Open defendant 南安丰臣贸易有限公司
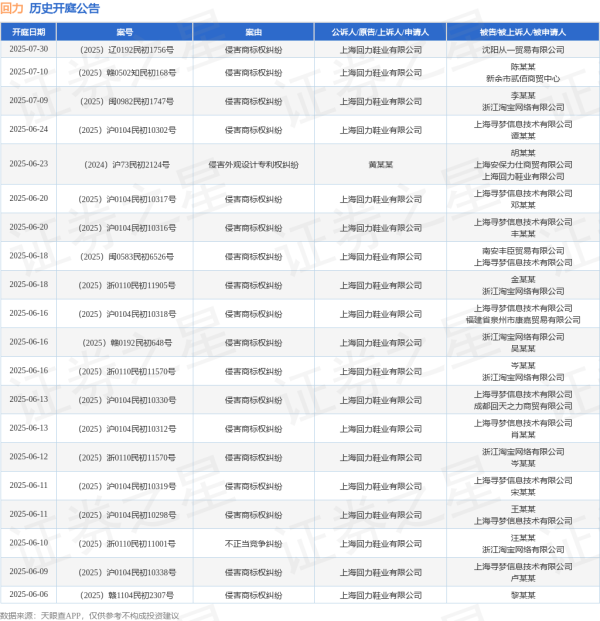Viewport: 600px width, 621px height. (522, 251)
